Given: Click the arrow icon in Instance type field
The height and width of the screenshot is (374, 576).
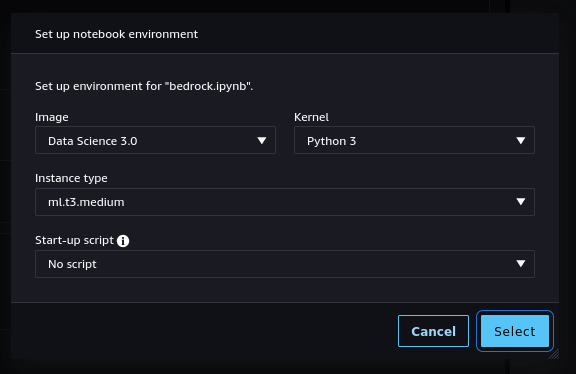Looking at the screenshot, I should (521, 201).
